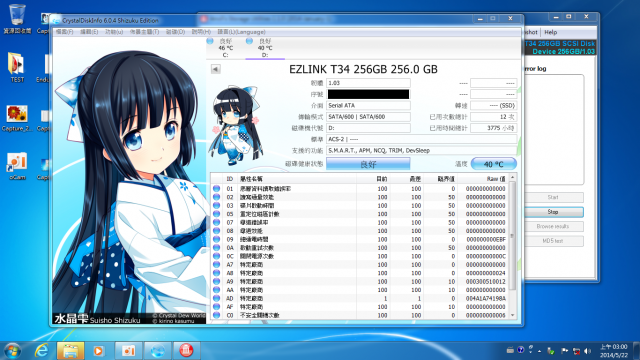Click status orb for attribute 07
Screen dimensions: 640x360
[216, 222]
